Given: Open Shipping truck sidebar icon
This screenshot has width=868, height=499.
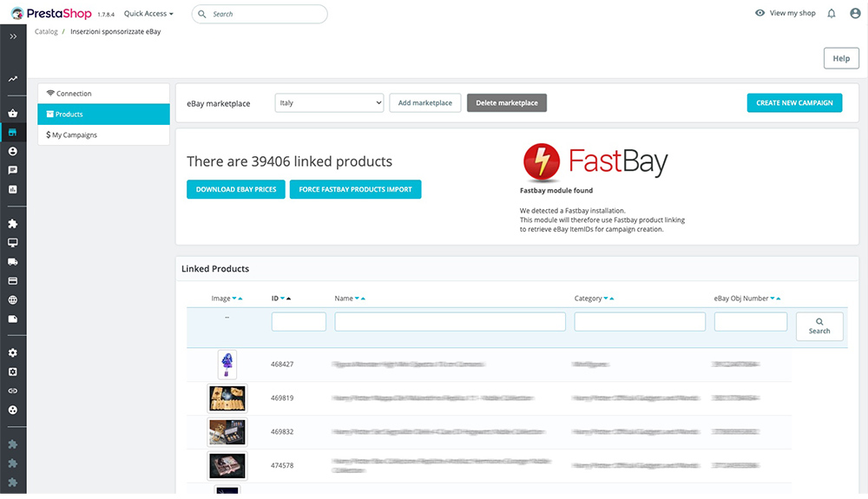Looking at the screenshot, I should (x=13, y=262).
